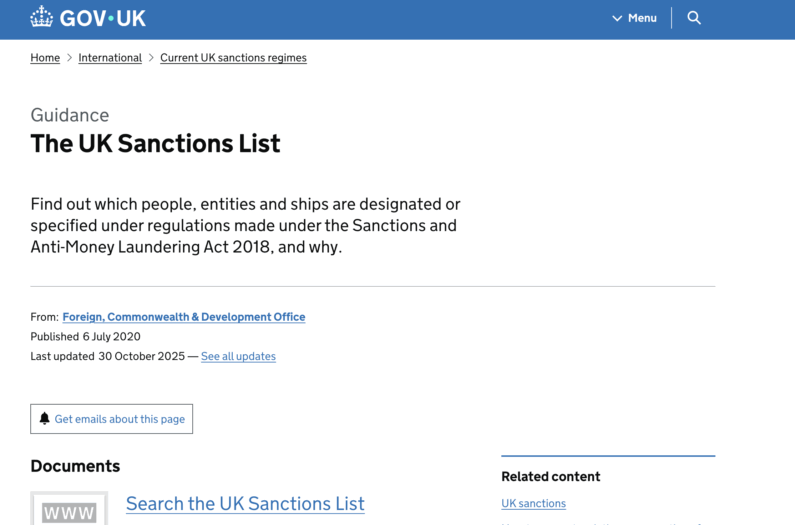Expand the Menu chevron in header
The image size is (795, 525).
(x=617, y=18)
